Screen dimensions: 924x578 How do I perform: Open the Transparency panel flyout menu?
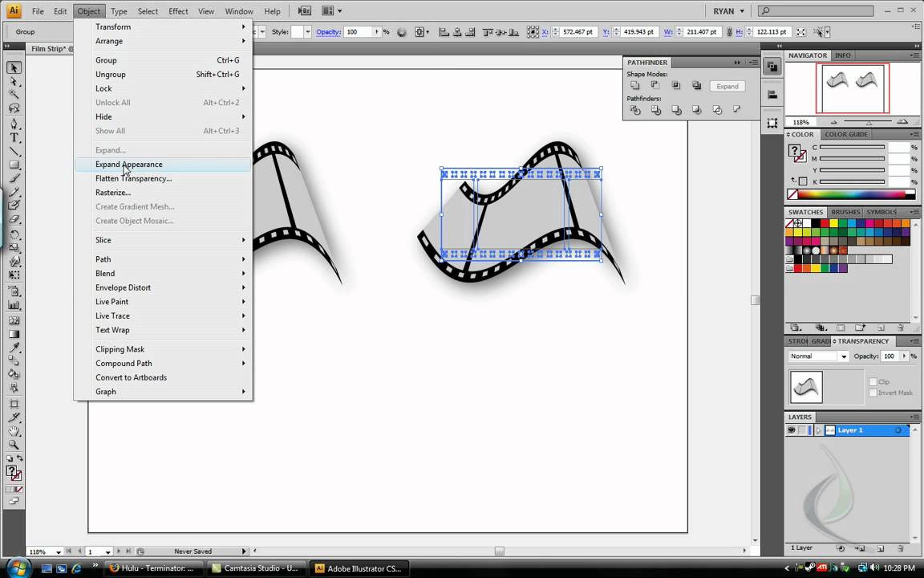coord(915,341)
